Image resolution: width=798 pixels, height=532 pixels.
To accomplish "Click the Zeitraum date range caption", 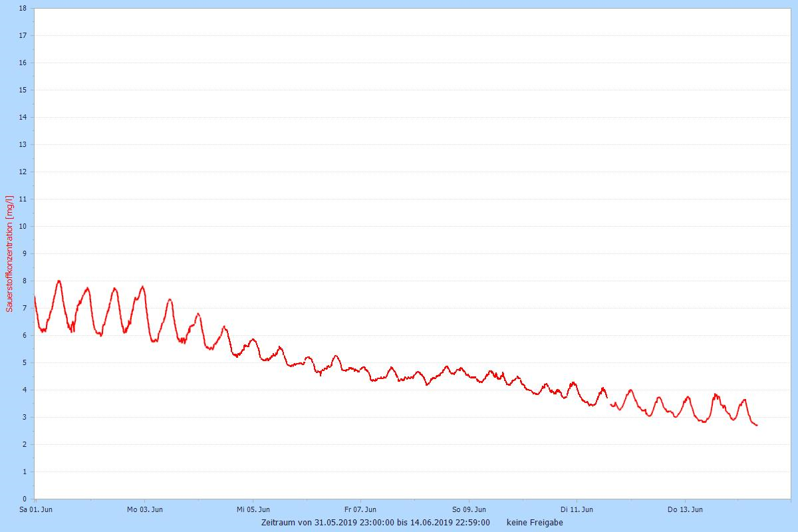I will tap(376, 523).
